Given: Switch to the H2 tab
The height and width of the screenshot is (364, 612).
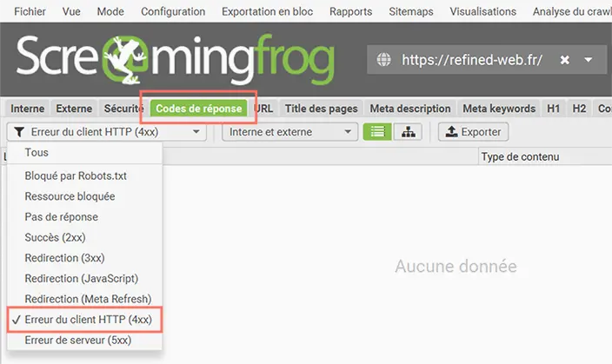Looking at the screenshot, I should tap(579, 109).
